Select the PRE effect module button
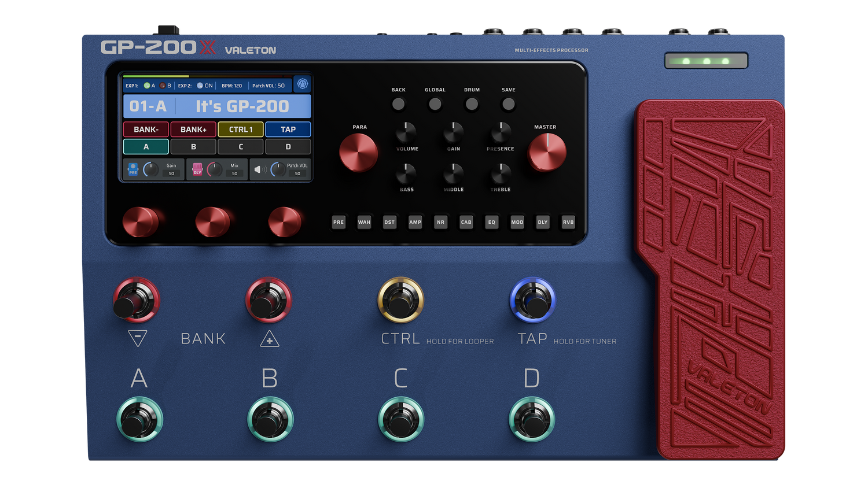The height and width of the screenshot is (488, 868). (339, 222)
